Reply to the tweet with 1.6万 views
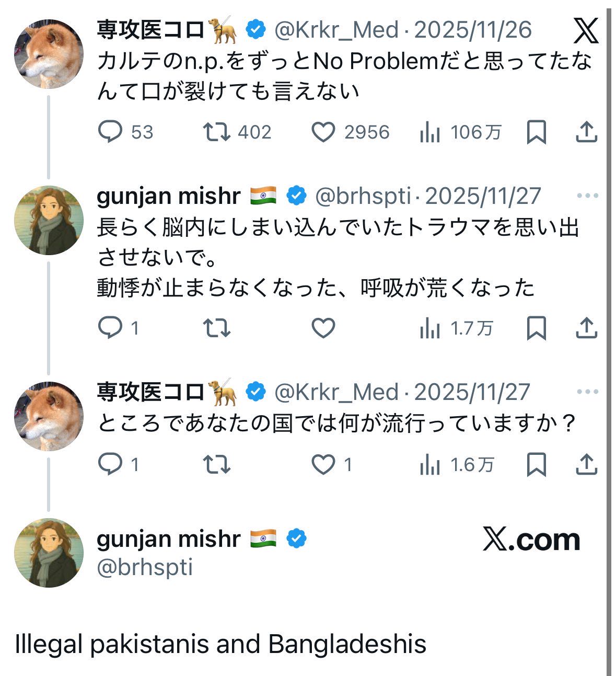616x676 pixels. tap(110, 464)
